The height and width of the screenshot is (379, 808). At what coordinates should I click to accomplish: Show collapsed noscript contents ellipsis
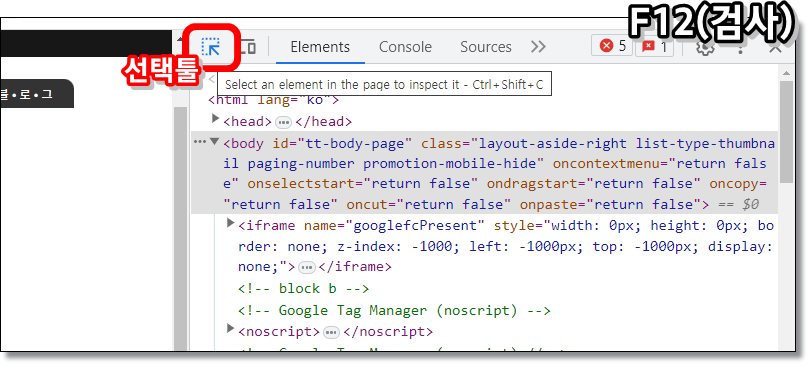pos(331,332)
